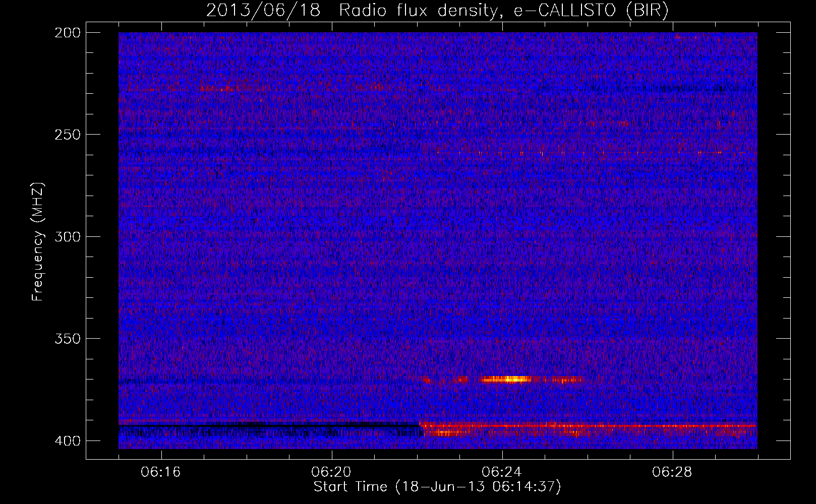
Task: Click the bright yellow burst near 370 MHz
Action: coord(507,379)
